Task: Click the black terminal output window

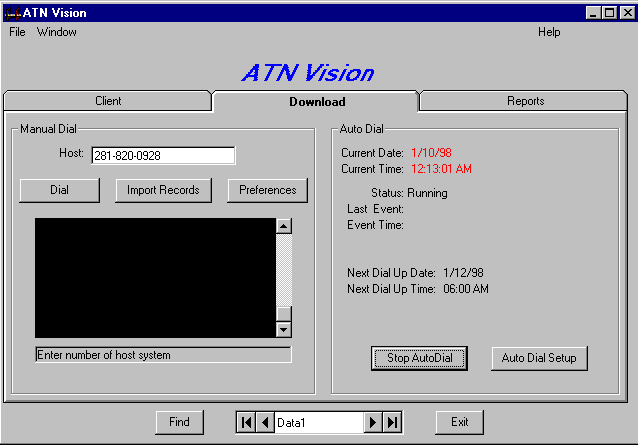Action: pos(155,278)
